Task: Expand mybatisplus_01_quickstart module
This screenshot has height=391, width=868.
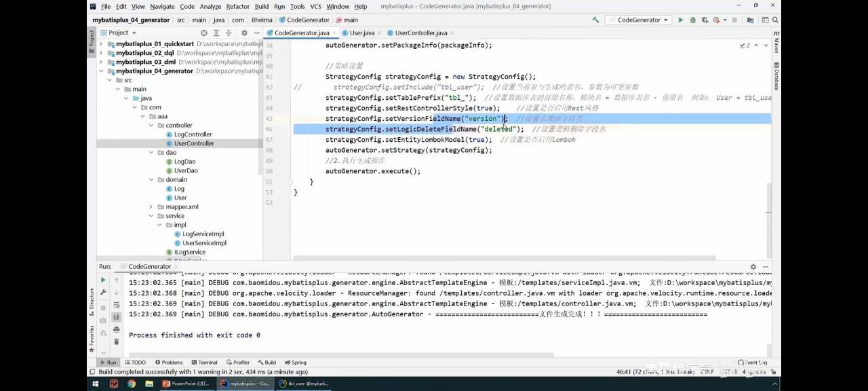Action: point(101,44)
